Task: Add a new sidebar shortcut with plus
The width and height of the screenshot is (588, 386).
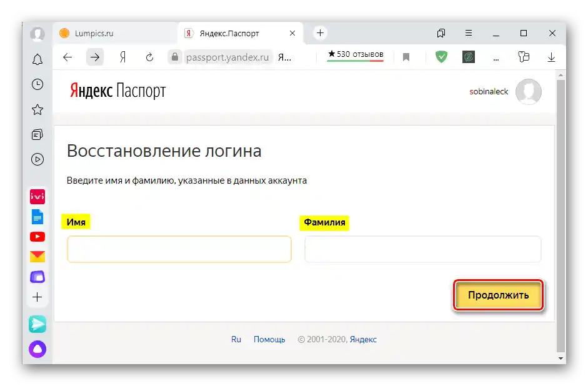Action: (x=37, y=297)
